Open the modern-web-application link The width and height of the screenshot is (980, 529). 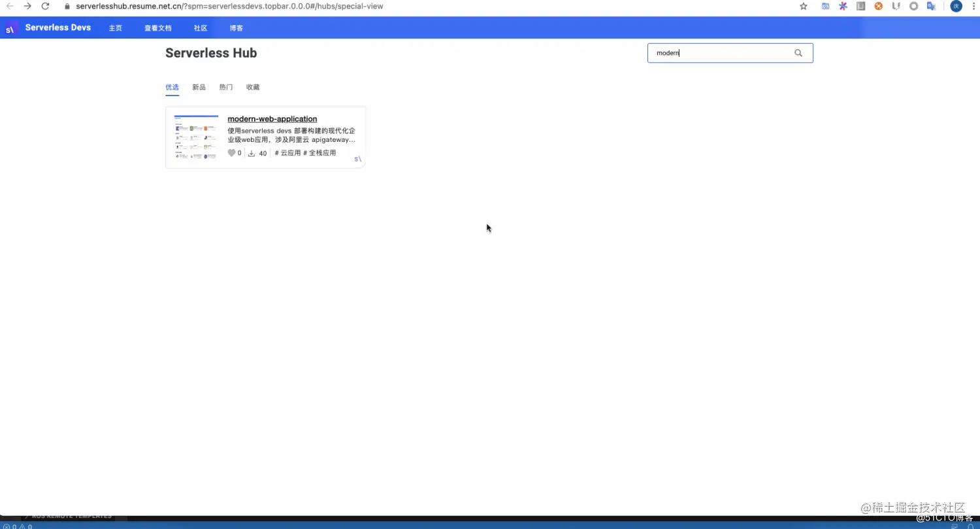coord(272,119)
